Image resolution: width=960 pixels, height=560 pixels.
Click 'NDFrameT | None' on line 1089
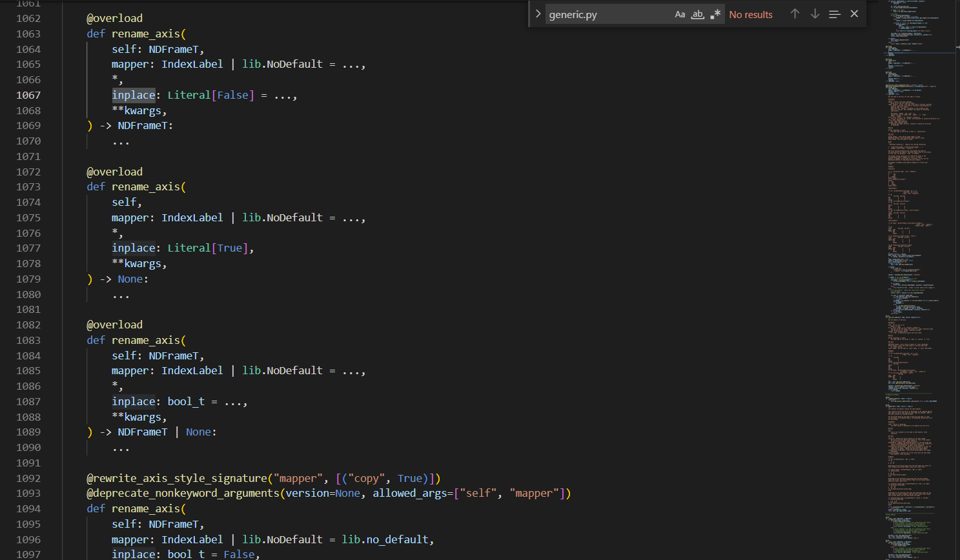pyautogui.click(x=165, y=432)
